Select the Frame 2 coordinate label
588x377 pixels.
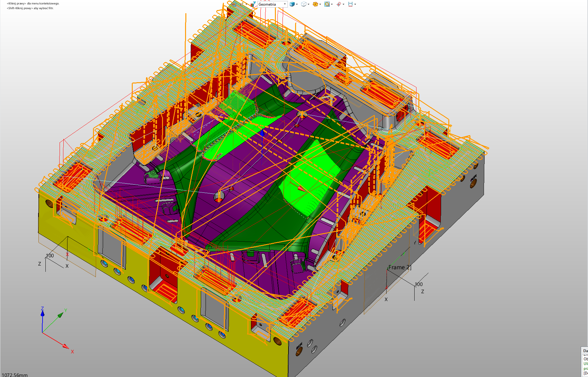tap(399, 267)
